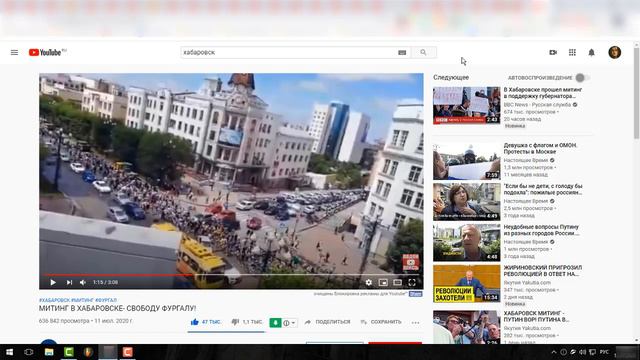Skip to the next video
Screen dimensions: 640x360
(x=69, y=282)
